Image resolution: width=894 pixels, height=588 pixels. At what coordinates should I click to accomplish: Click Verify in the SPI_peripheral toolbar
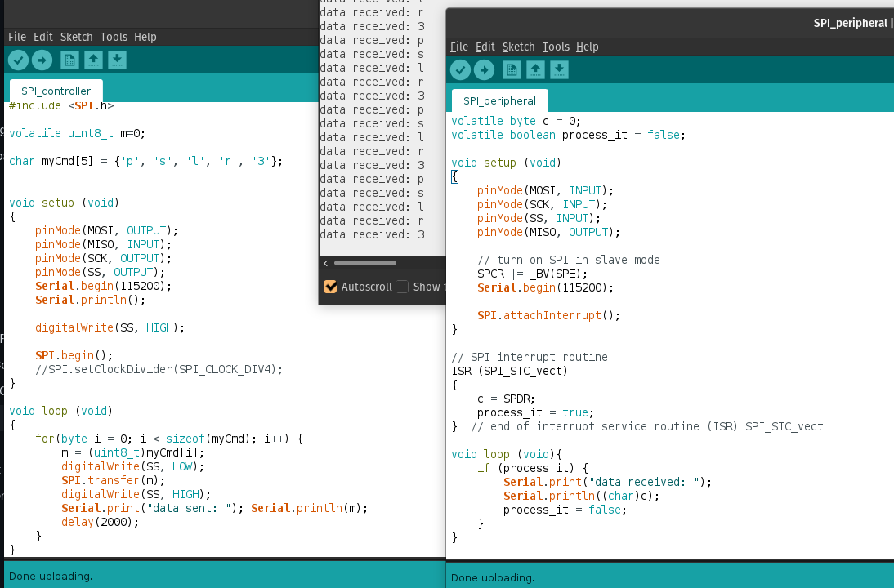pyautogui.click(x=461, y=69)
